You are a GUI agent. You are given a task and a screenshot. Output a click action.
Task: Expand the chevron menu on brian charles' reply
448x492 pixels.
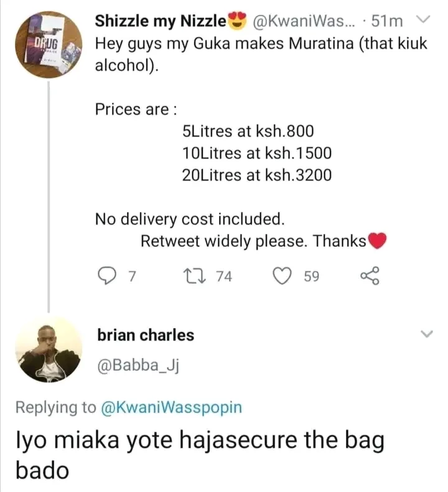[x=427, y=334]
